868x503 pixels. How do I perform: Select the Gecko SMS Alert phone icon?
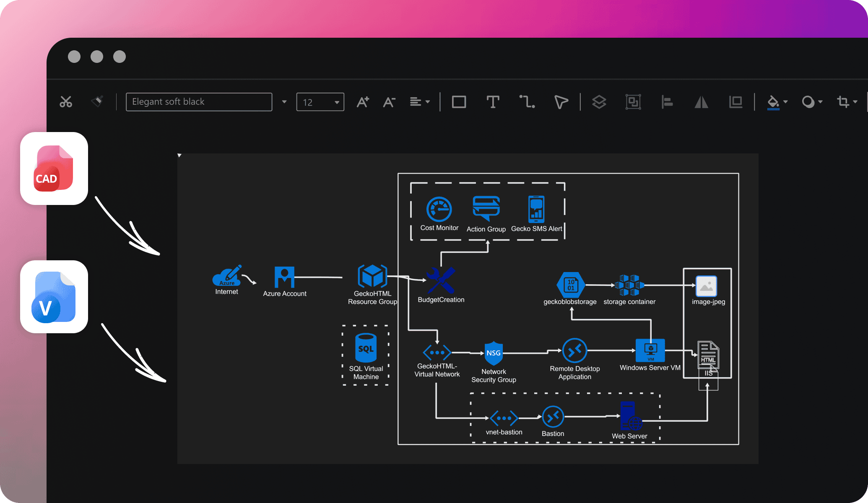click(536, 209)
